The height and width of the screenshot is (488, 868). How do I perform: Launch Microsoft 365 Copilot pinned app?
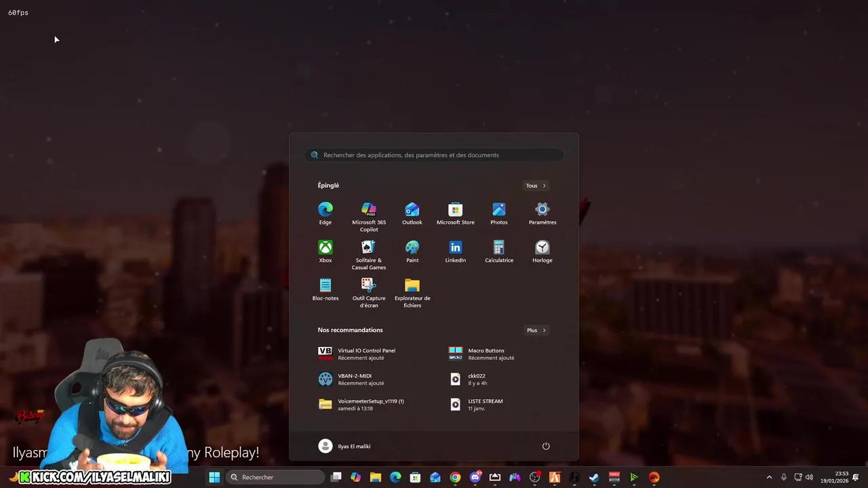[x=369, y=217]
